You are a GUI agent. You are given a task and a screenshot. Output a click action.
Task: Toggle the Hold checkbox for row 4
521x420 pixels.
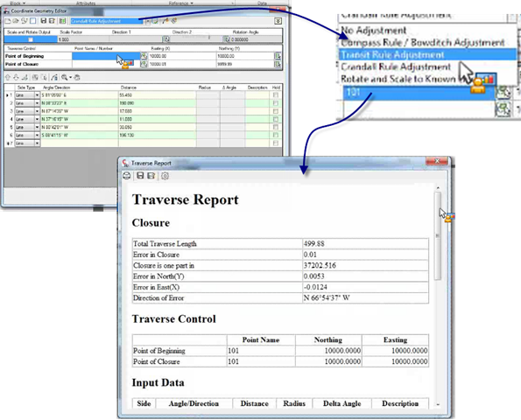(276, 119)
